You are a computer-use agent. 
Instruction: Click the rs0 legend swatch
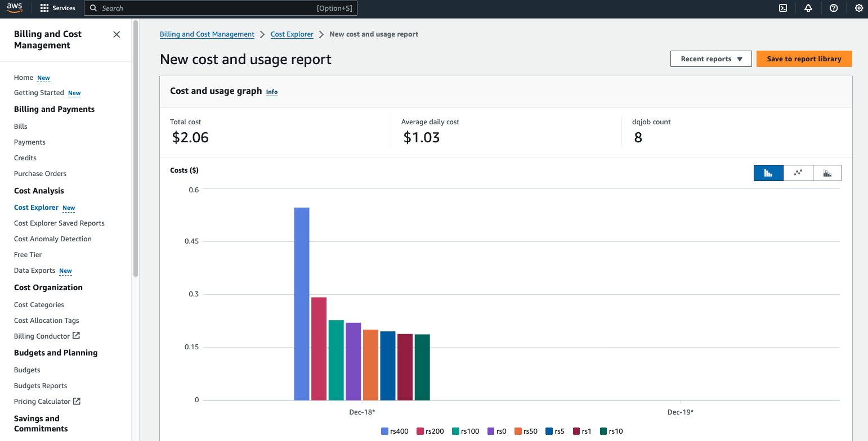[490, 431]
